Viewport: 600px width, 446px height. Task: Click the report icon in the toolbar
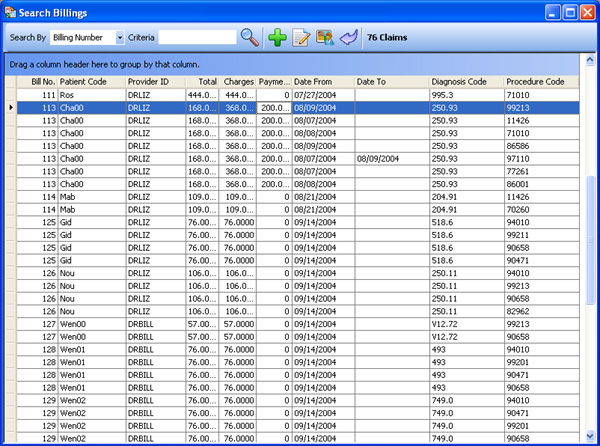(x=325, y=37)
